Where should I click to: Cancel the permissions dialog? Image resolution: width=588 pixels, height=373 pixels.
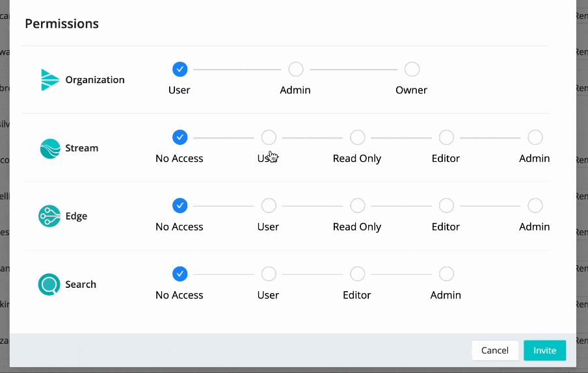494,350
